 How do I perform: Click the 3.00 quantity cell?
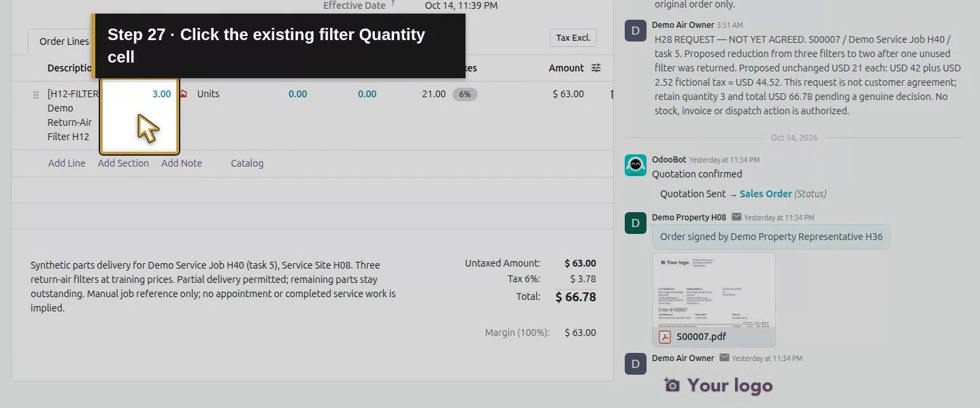(140, 116)
